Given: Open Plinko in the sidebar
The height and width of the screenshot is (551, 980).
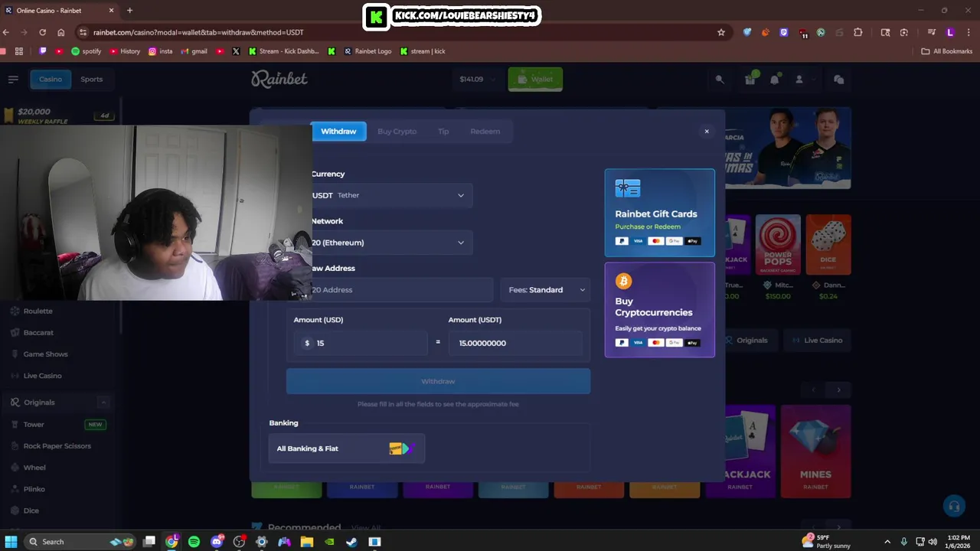Looking at the screenshot, I should (34, 488).
